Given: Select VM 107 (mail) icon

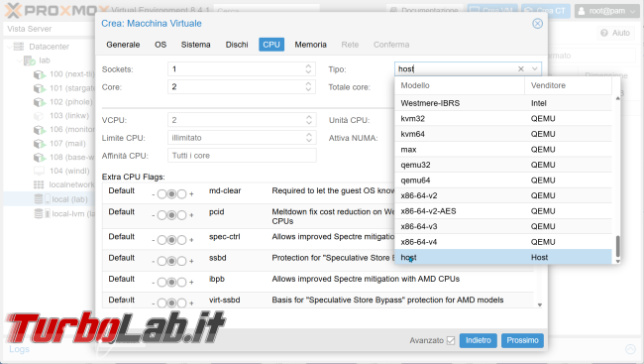Looking at the screenshot, I should coord(40,144).
